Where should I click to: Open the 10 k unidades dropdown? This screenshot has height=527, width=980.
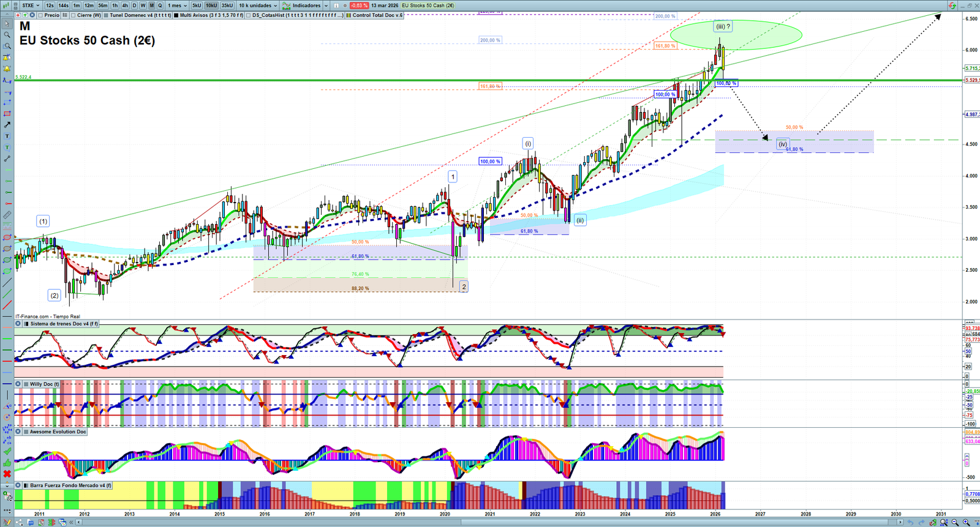click(258, 6)
